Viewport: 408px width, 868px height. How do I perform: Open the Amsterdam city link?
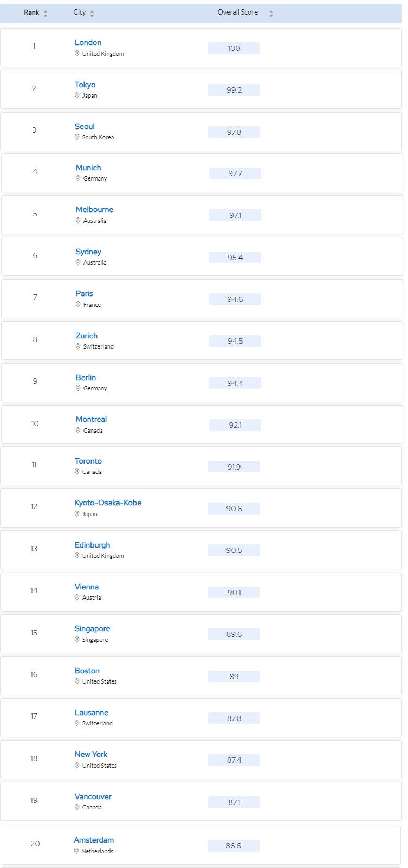click(x=94, y=840)
